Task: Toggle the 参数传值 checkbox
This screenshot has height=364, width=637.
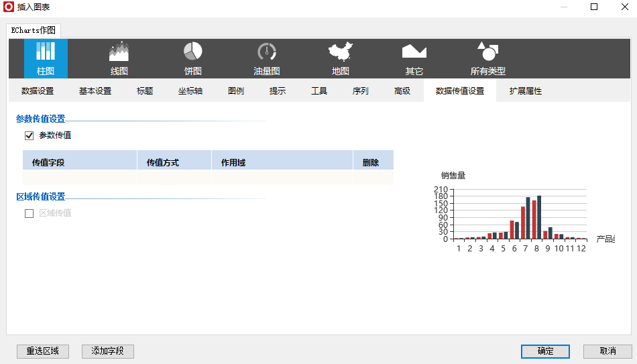Action: 29,135
